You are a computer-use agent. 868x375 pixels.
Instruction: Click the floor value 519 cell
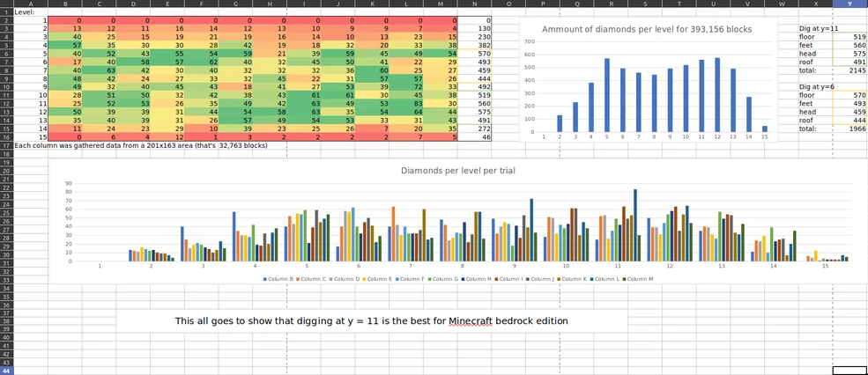(x=850, y=37)
